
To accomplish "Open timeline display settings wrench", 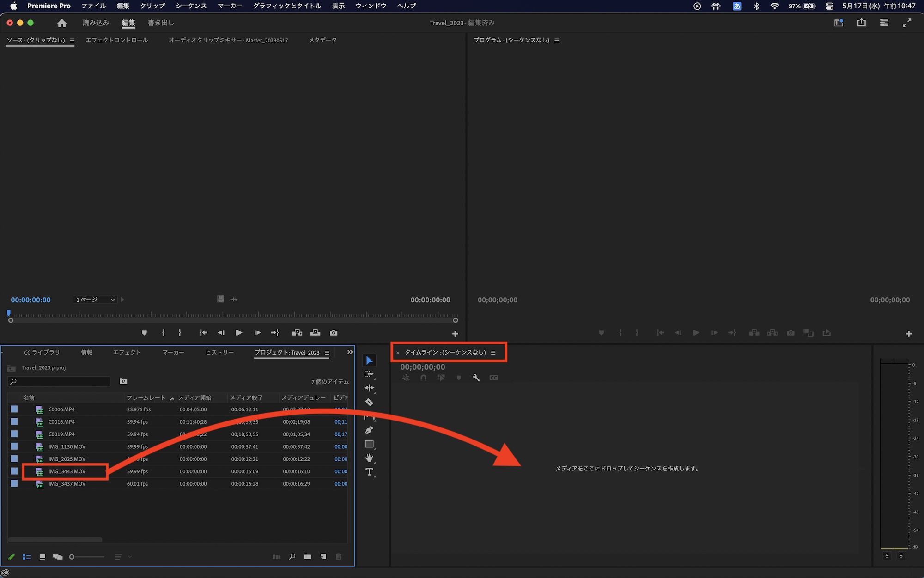I will [x=476, y=378].
